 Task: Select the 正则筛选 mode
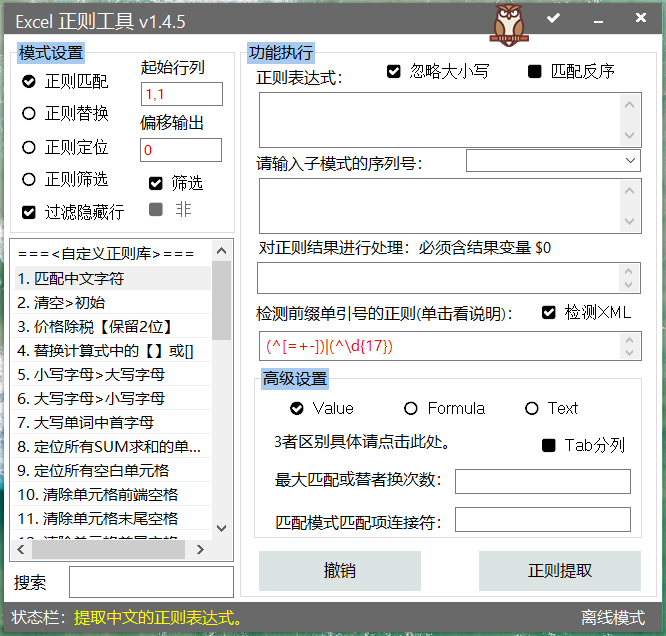(65, 179)
